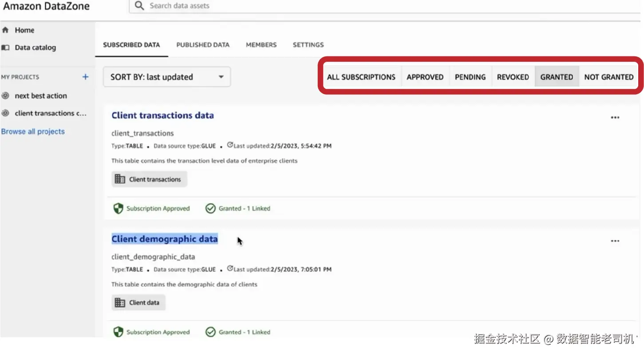
Task: Select the NOT GRANTED filter
Action: click(x=608, y=77)
